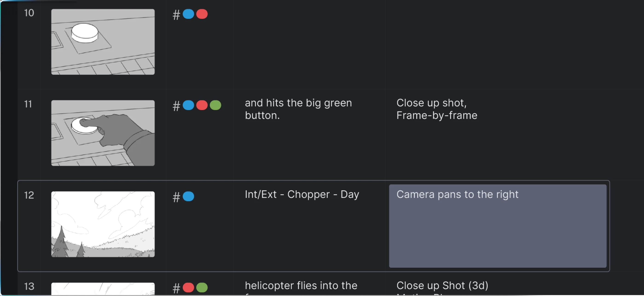The image size is (644, 296).
Task: Select the red tag dot in row 10
Action: coord(202,14)
